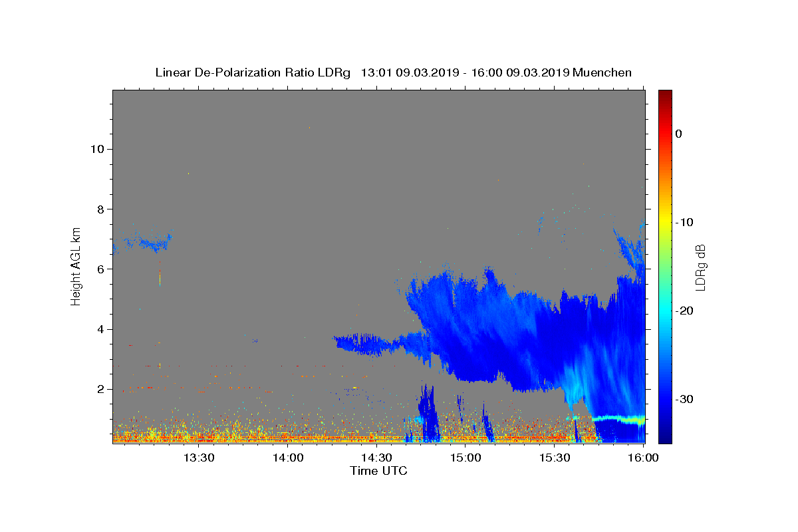Viewport: 798px width, 532px height.
Task: Click the dark blue bottom of the colorbar
Action: (665, 437)
